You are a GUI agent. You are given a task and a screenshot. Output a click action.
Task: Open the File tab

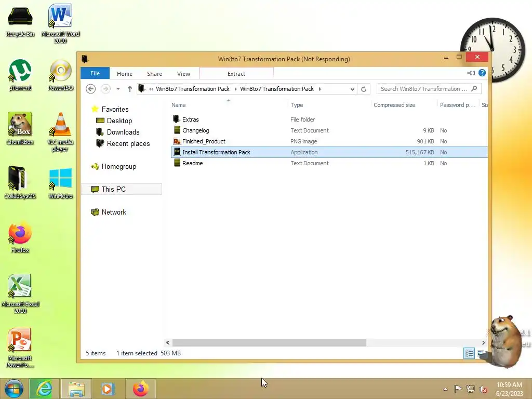95,73
